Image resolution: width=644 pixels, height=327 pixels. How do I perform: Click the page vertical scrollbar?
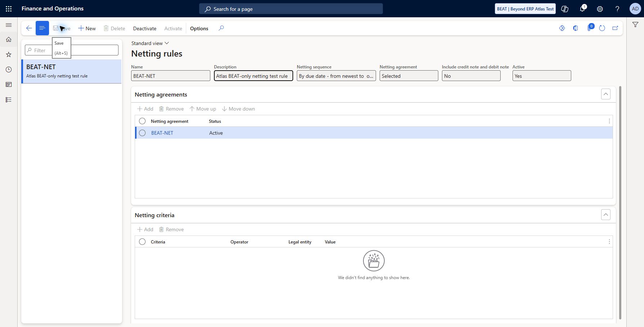(x=620, y=202)
